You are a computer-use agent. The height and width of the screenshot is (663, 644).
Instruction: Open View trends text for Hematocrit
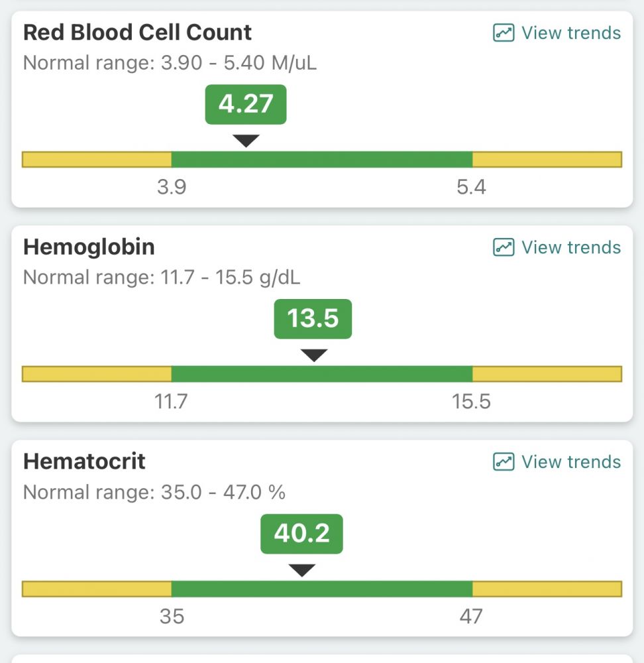click(570, 461)
